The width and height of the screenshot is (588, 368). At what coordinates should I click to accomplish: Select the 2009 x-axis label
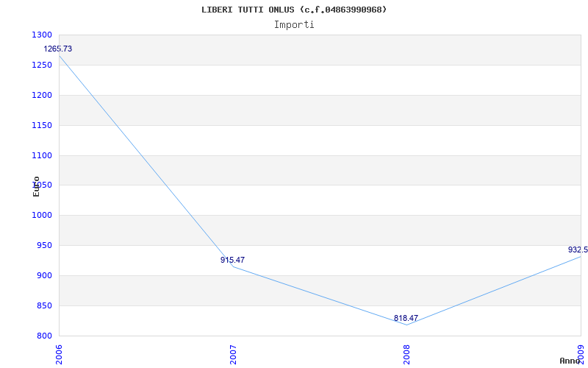tap(581, 355)
